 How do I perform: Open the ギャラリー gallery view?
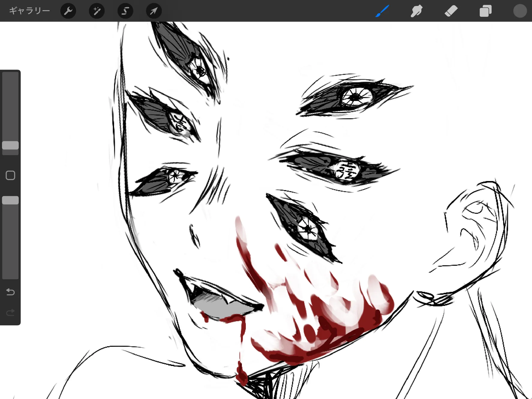tap(29, 11)
